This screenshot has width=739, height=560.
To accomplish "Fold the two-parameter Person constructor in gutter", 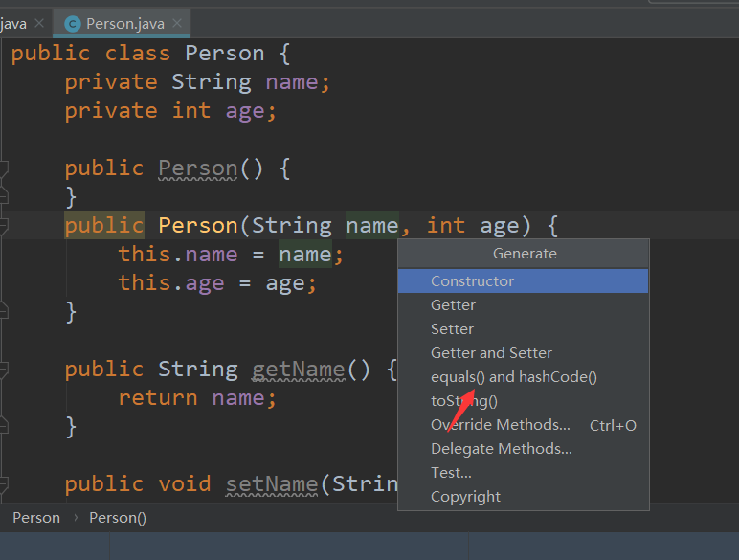I will click(x=4, y=227).
